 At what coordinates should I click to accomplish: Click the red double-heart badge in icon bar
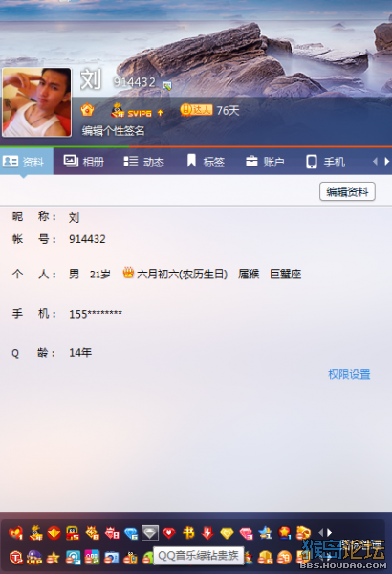pyautogui.click(x=15, y=533)
